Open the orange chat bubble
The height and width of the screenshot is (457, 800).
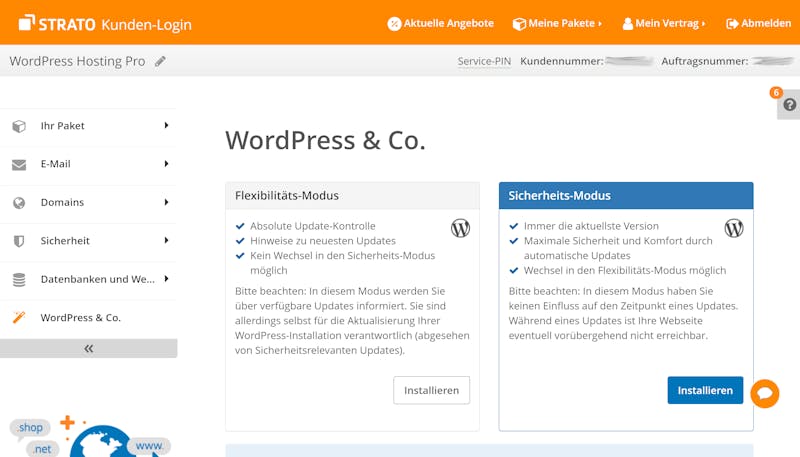[765, 393]
